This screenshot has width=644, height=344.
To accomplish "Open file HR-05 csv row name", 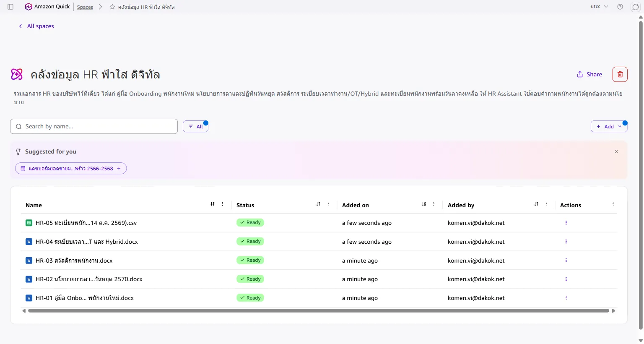I will tap(86, 223).
